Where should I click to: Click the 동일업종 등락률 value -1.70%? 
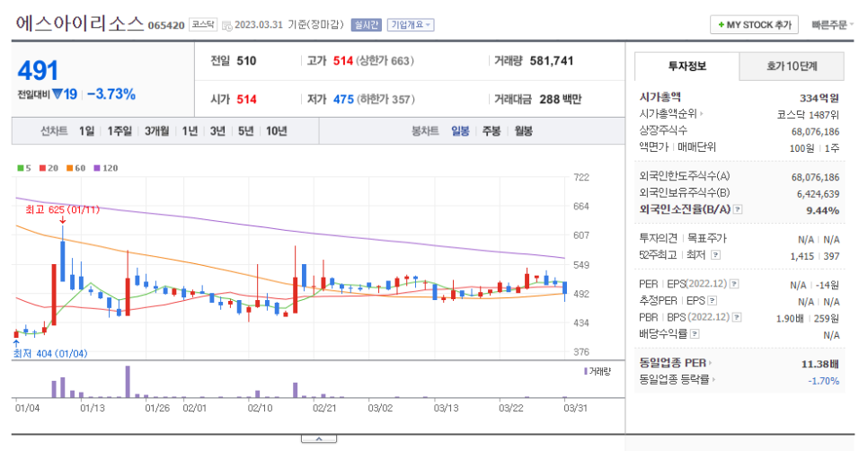(824, 381)
